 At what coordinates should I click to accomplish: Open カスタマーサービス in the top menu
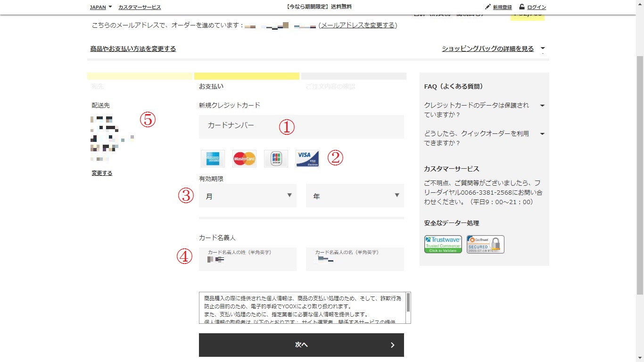point(140,7)
